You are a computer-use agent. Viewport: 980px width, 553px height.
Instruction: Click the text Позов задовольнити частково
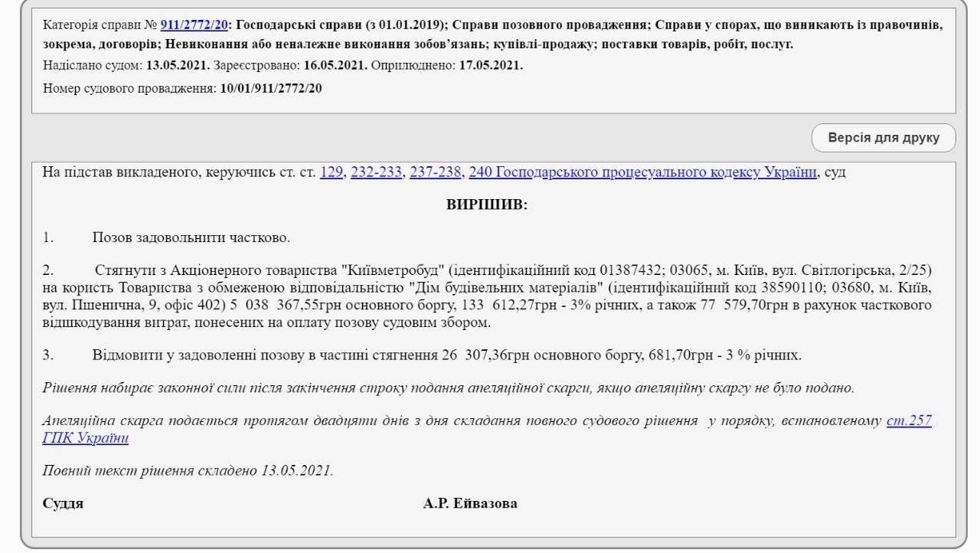(x=191, y=237)
